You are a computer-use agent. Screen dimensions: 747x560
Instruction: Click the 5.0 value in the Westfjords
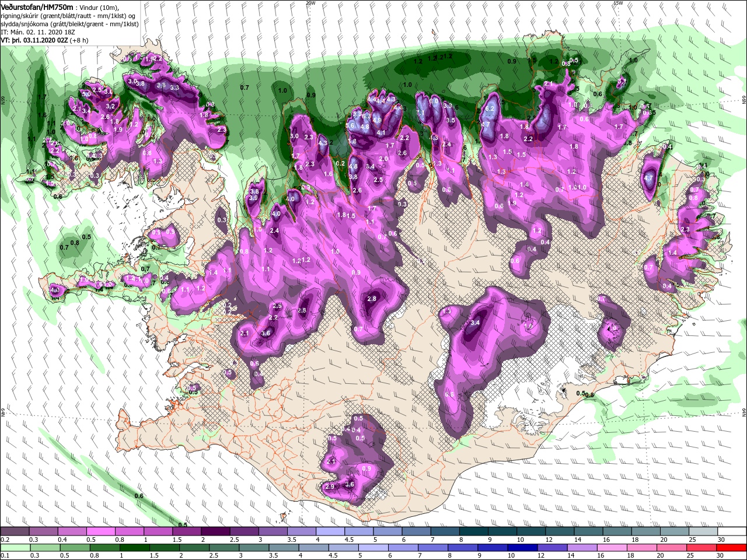[86, 94]
